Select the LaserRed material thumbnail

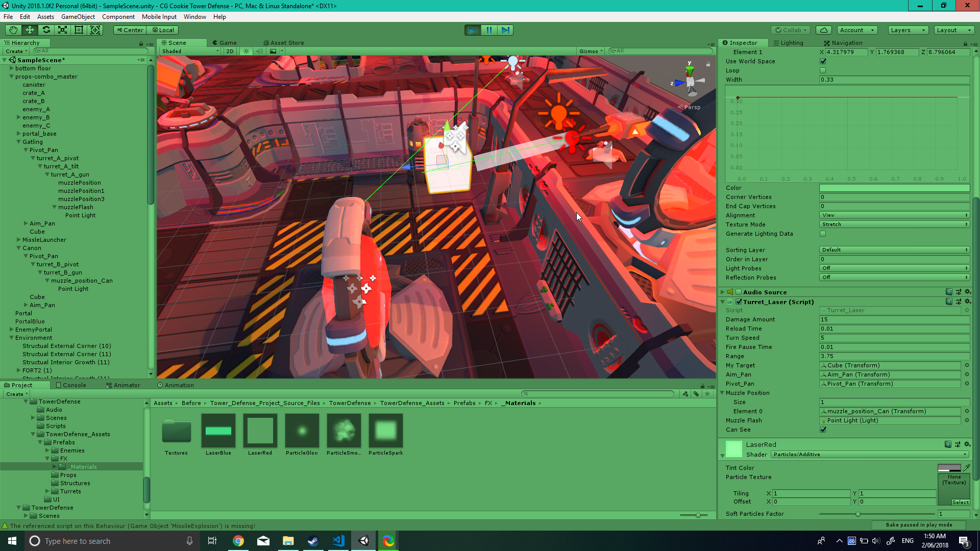[260, 431]
